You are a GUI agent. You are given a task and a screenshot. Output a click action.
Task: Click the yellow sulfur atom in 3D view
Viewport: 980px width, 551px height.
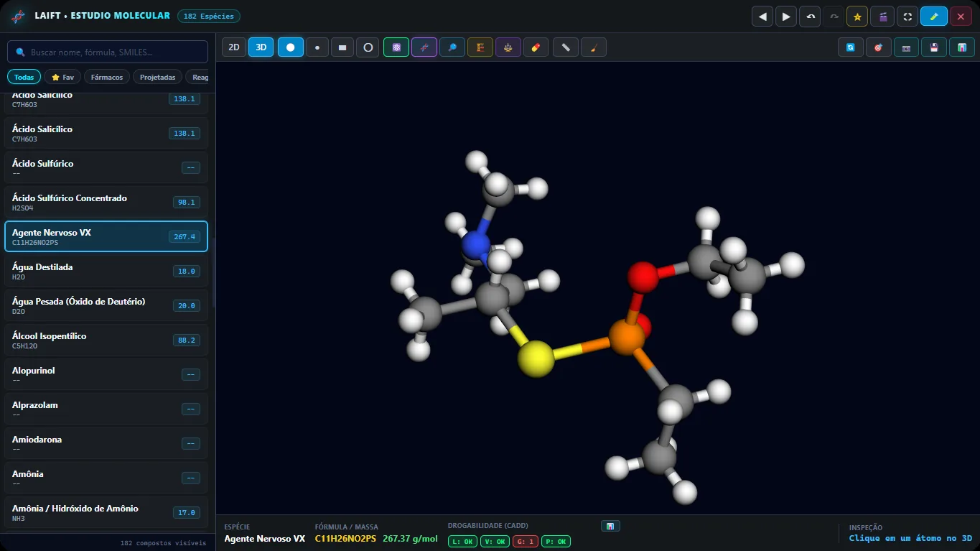(x=536, y=358)
